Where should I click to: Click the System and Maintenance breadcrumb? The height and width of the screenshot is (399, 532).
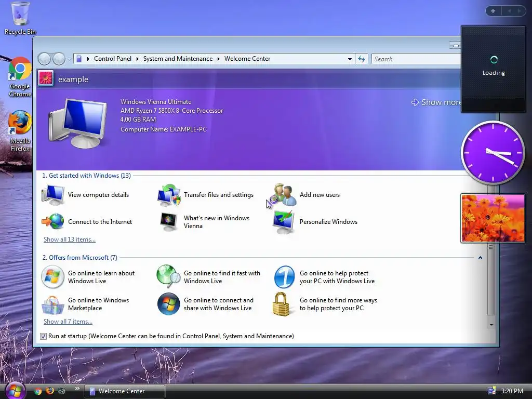[178, 59]
